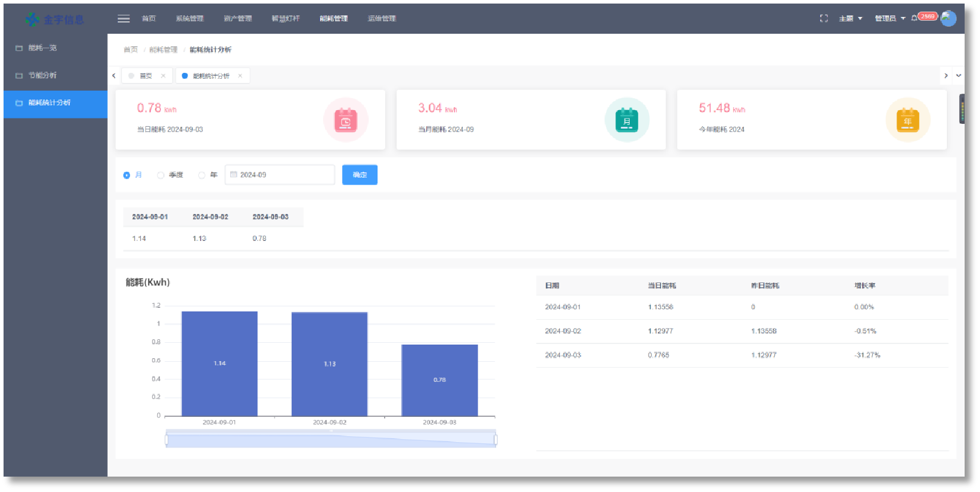
Task: Open 系统管理 in the top navigation
Action: tap(189, 18)
